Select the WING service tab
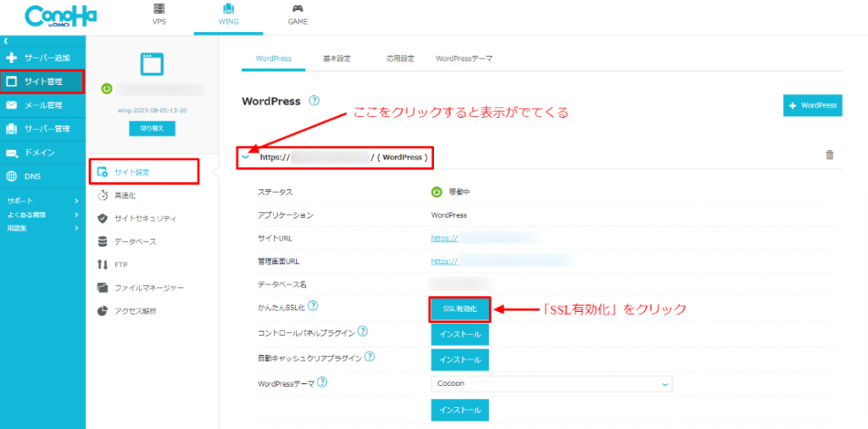The height and width of the screenshot is (429, 868). click(227, 15)
